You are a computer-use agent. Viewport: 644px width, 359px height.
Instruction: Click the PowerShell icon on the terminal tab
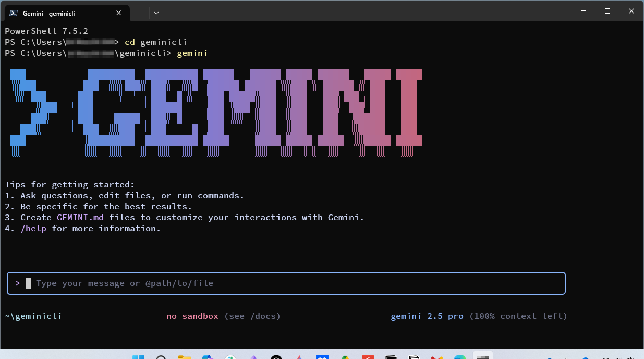pyautogui.click(x=12, y=13)
